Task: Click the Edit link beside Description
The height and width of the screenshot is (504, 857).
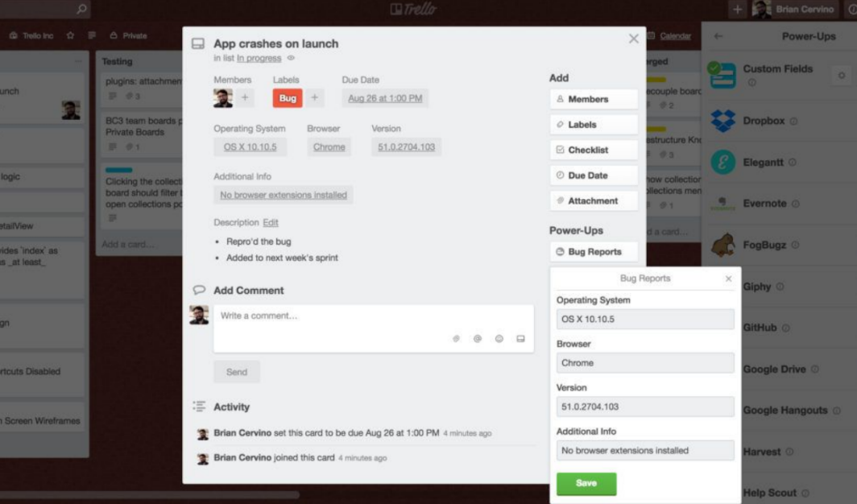Action: click(271, 222)
